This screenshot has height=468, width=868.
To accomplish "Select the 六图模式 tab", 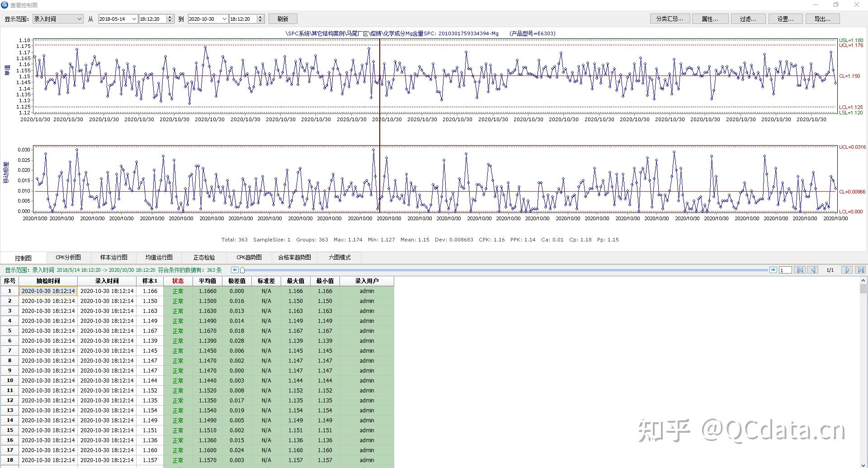I will pyautogui.click(x=340, y=257).
